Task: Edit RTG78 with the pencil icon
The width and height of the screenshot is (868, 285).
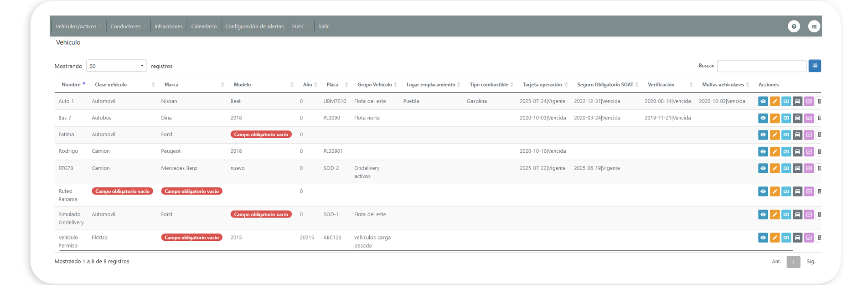Action: [775, 168]
